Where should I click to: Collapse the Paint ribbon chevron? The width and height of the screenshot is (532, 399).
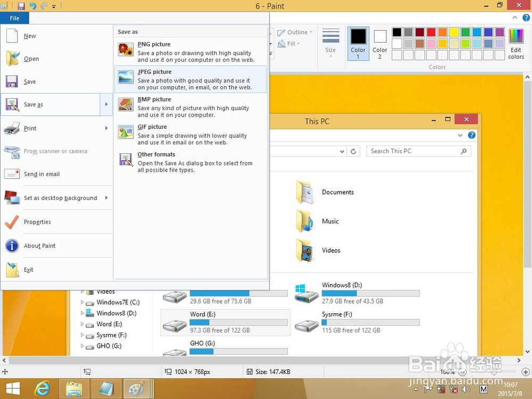tap(514, 18)
